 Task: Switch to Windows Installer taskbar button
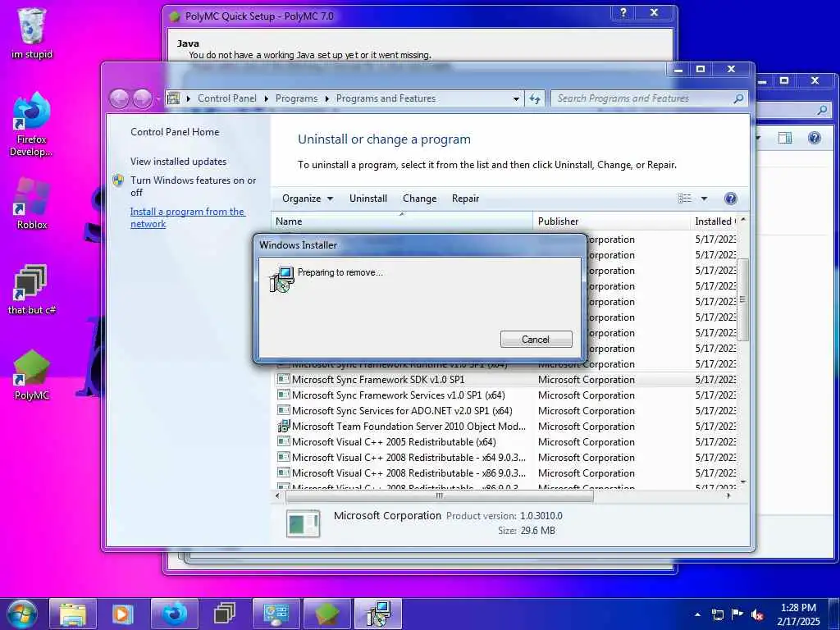[x=378, y=614]
